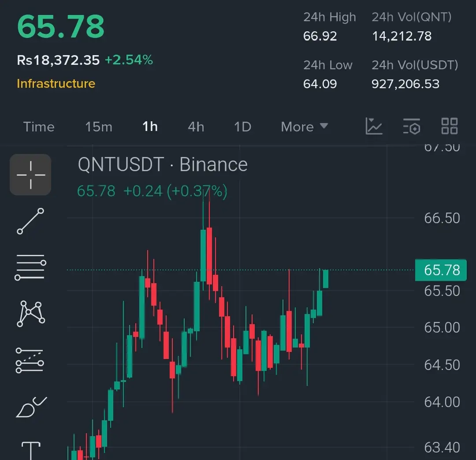This screenshot has width=476, height=460.
Task: Select the trend line drawing tool
Action: [x=30, y=221]
